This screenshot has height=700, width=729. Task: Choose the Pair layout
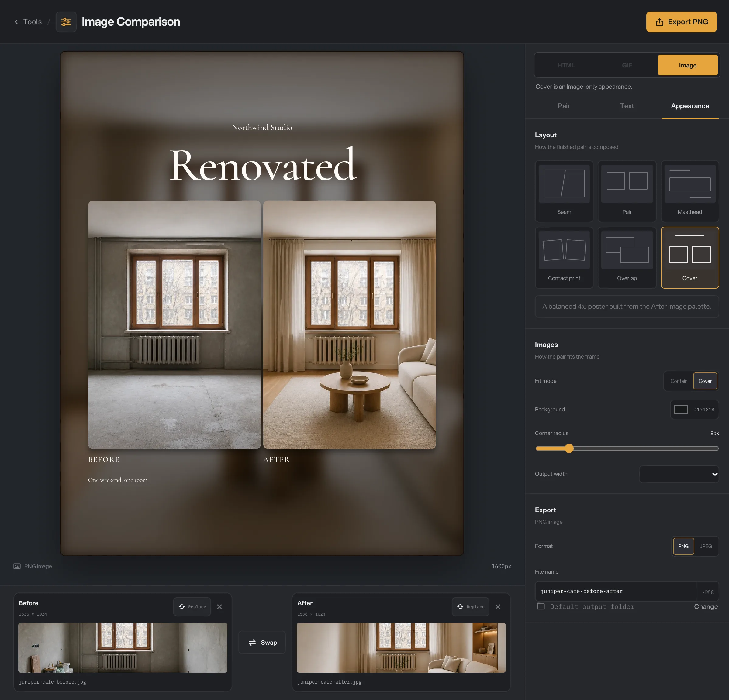pyautogui.click(x=627, y=191)
